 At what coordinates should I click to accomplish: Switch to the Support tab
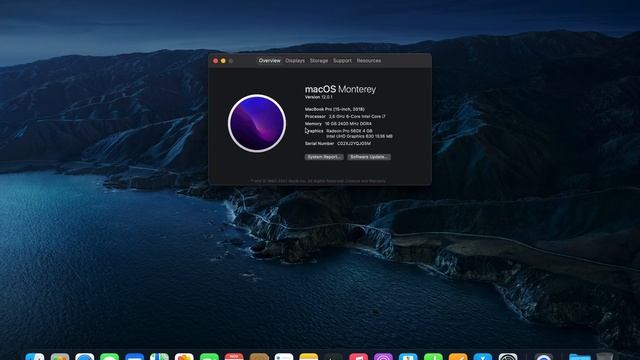342,60
